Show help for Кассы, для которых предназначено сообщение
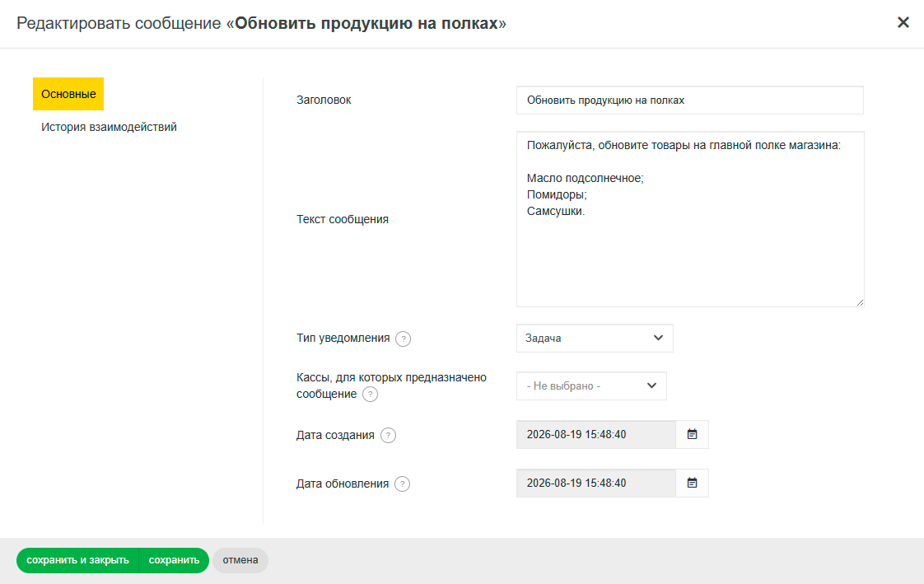 370,395
